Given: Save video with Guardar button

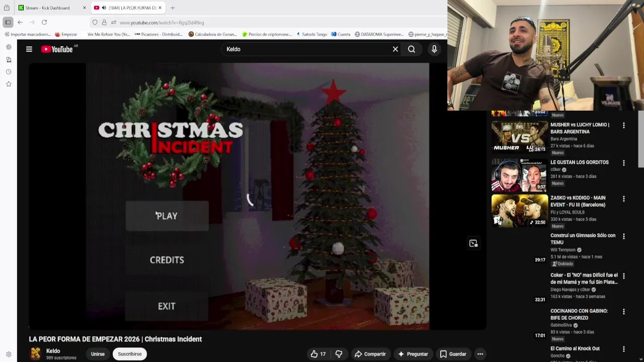Looking at the screenshot, I should (x=453, y=354).
